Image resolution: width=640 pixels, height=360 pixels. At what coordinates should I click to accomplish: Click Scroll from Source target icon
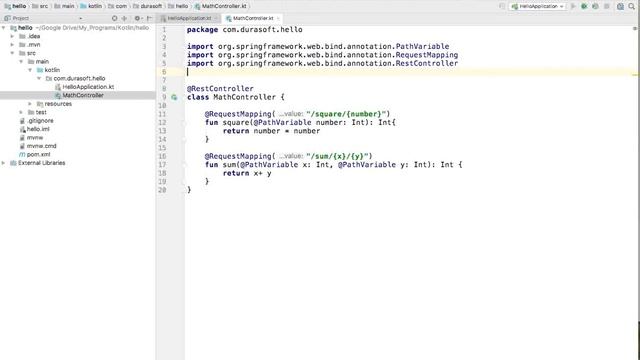point(115,18)
